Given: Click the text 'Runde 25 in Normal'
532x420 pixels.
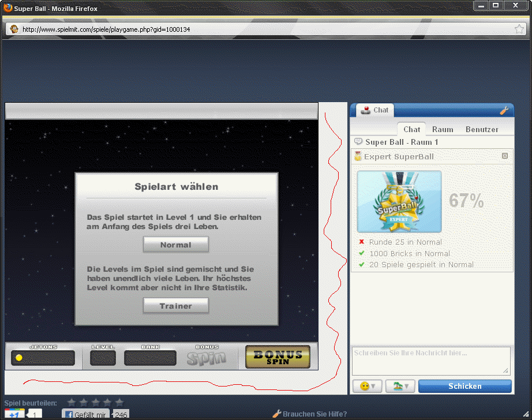Looking at the screenshot, I should pos(406,242).
